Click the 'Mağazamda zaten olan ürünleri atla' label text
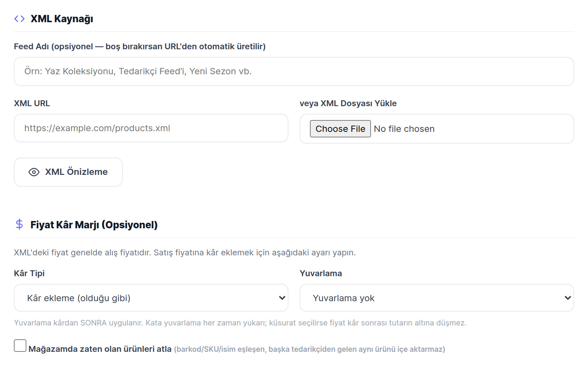This screenshot has width=588, height=365. [100, 349]
